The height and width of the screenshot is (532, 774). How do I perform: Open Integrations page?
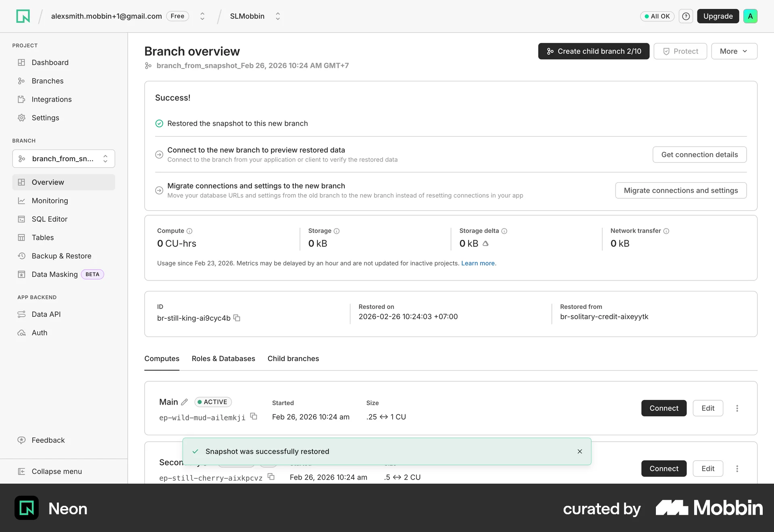(64, 100)
